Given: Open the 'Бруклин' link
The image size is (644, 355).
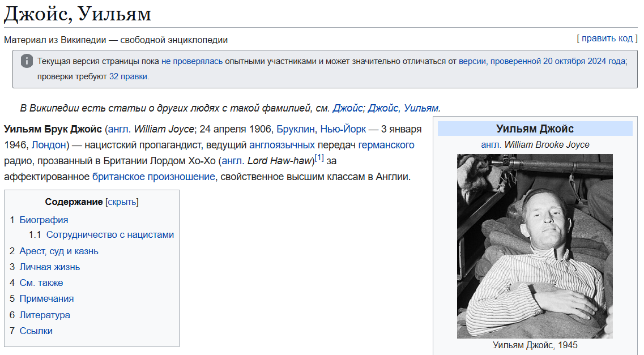Looking at the screenshot, I should 295,129.
